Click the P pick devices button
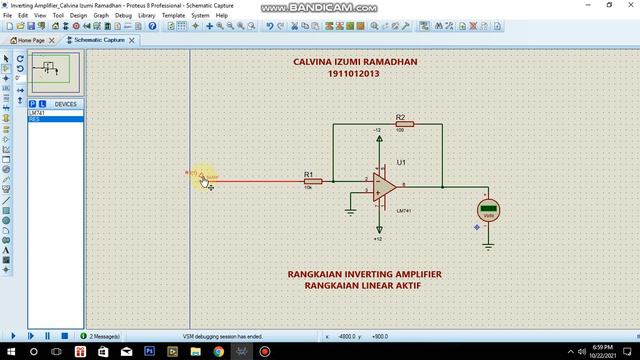The width and height of the screenshot is (640, 360). [33, 104]
